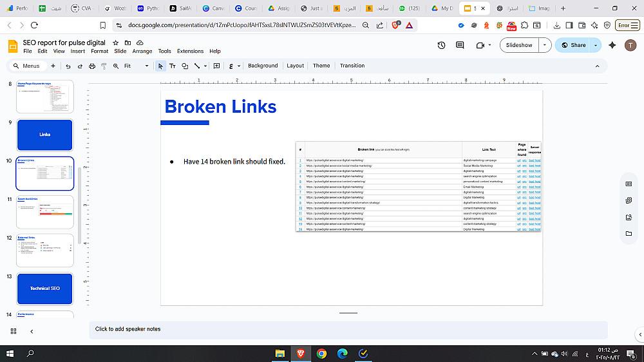Click the print icon

tap(92, 66)
